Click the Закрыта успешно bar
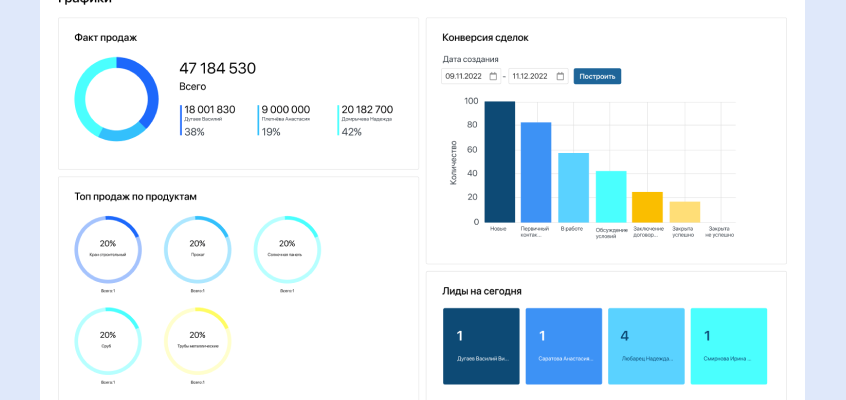Viewport: 846px width, 400px height. coord(685,212)
